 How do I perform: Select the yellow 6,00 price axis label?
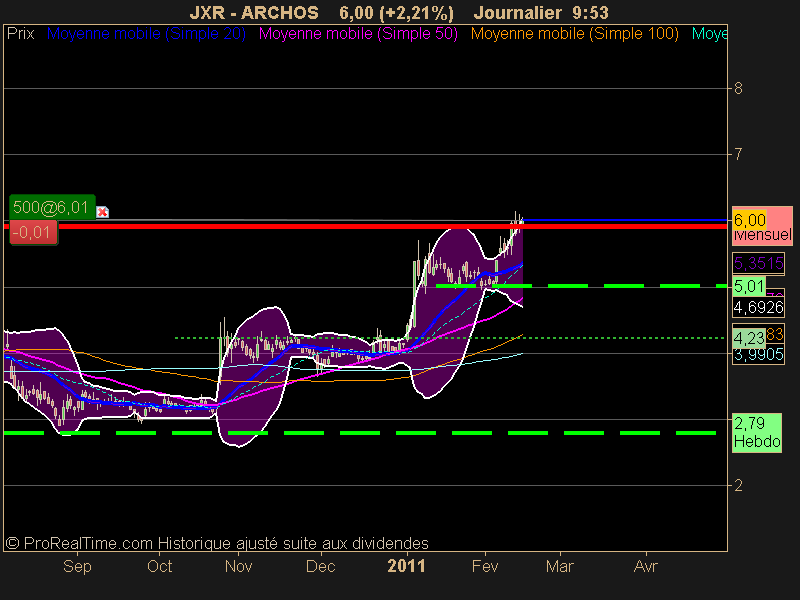(x=749, y=220)
